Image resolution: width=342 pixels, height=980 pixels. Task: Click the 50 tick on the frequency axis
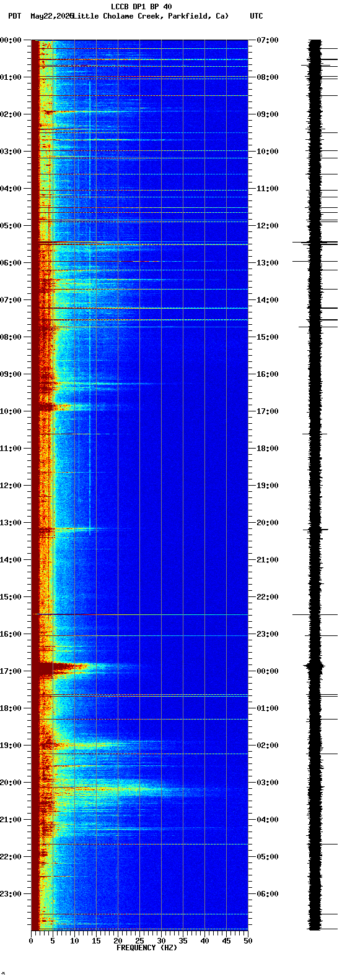(x=248, y=941)
